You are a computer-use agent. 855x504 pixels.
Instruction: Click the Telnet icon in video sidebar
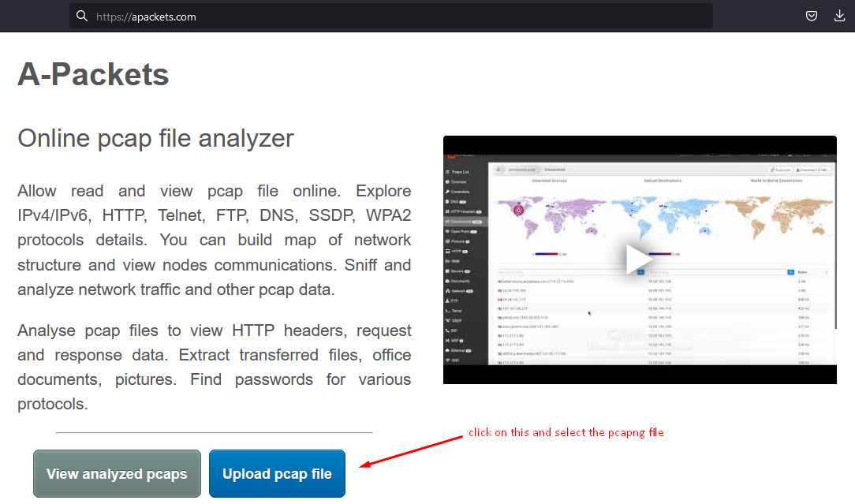point(448,310)
